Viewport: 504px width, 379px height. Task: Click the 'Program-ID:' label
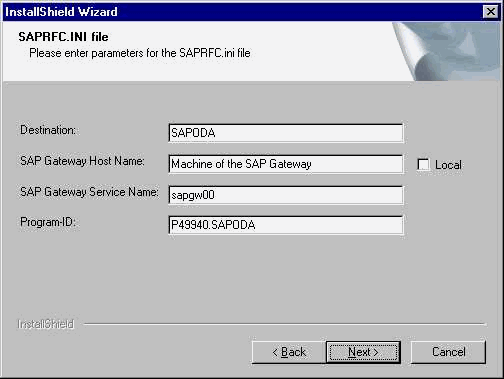48,222
